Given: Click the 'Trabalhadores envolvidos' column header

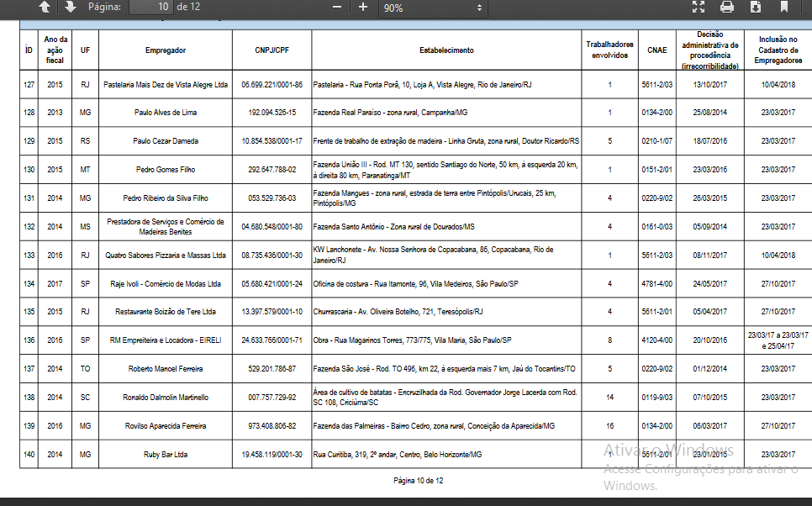Looking at the screenshot, I should 609,50.
